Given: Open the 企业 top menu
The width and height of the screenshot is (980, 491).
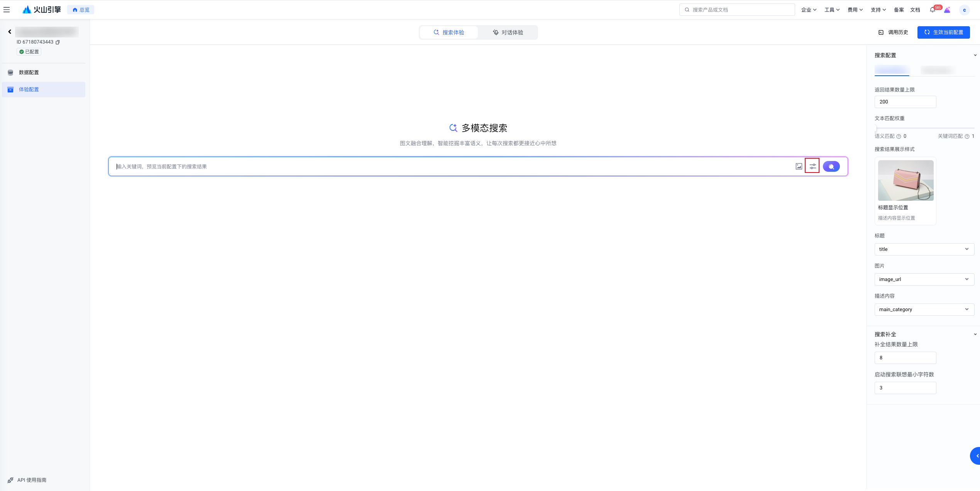Looking at the screenshot, I should 809,10.
